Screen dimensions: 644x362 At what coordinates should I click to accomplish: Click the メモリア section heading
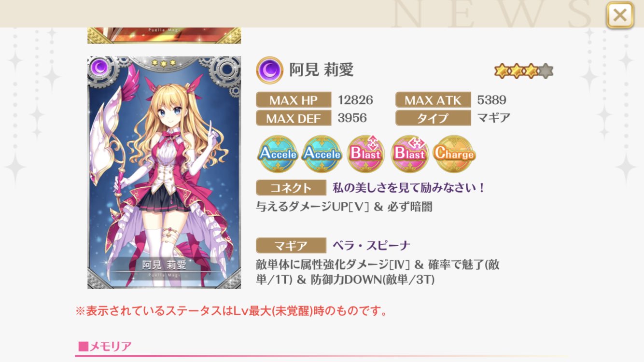[x=105, y=346]
